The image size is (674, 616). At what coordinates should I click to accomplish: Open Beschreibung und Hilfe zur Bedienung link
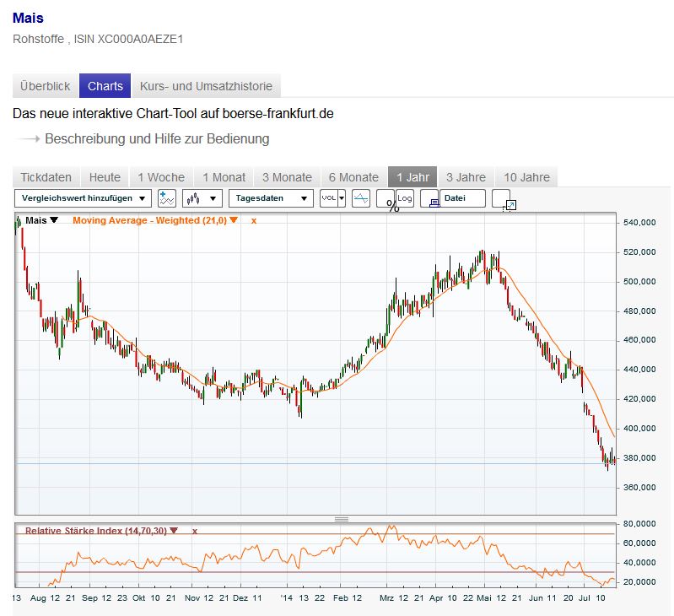[157, 139]
